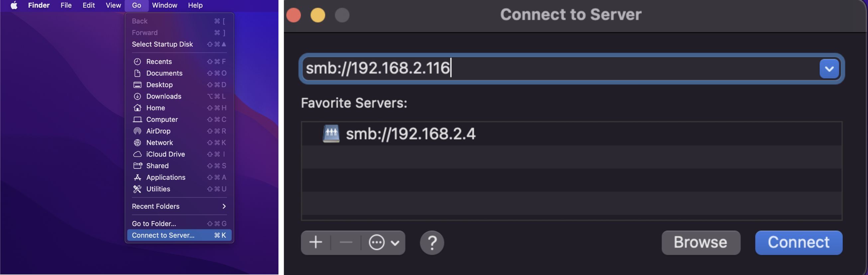868x275 pixels.
Task: Select the smb://192.168.2.4 server icon
Action: [331, 134]
